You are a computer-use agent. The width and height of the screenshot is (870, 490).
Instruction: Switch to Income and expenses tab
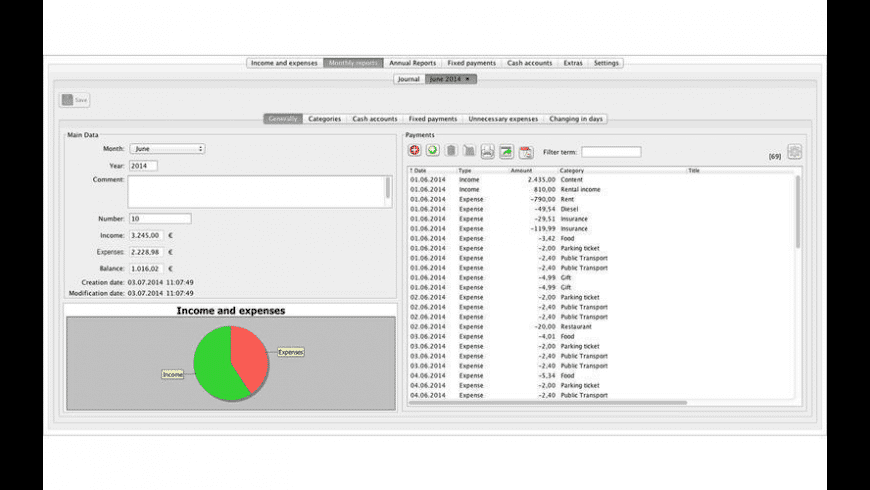pyautogui.click(x=284, y=63)
